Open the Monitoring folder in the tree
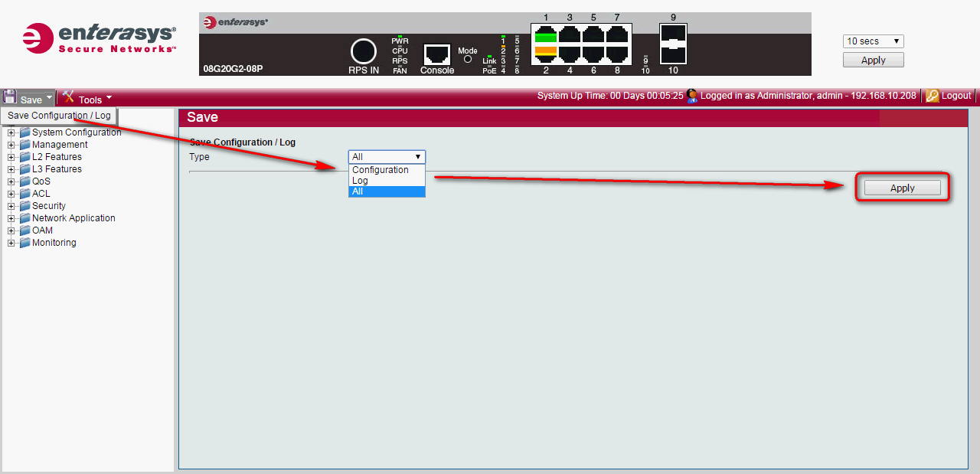980x474 pixels. coord(54,243)
